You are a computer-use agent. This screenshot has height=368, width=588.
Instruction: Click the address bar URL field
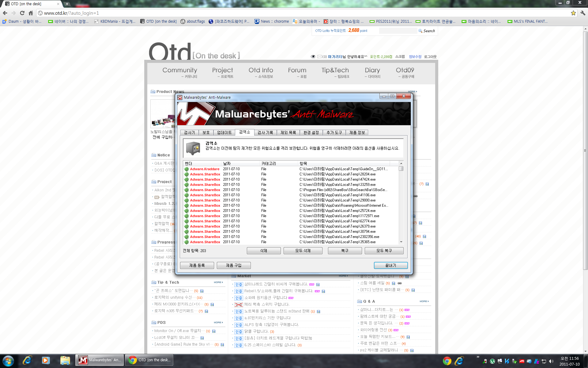point(303,13)
